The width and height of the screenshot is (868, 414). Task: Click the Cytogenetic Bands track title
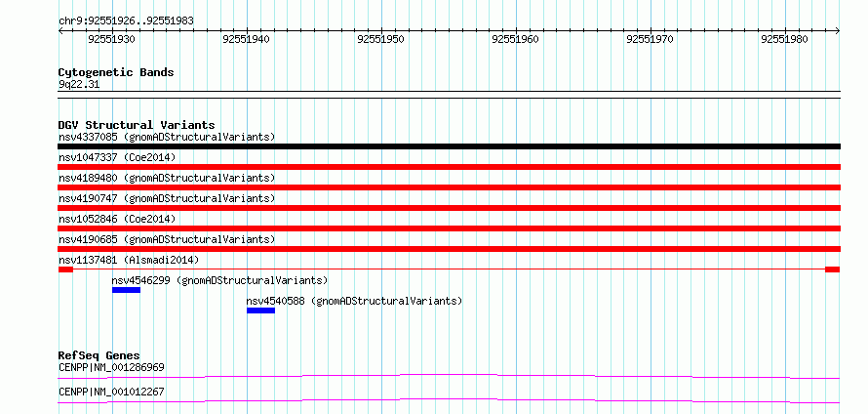pyautogui.click(x=116, y=72)
